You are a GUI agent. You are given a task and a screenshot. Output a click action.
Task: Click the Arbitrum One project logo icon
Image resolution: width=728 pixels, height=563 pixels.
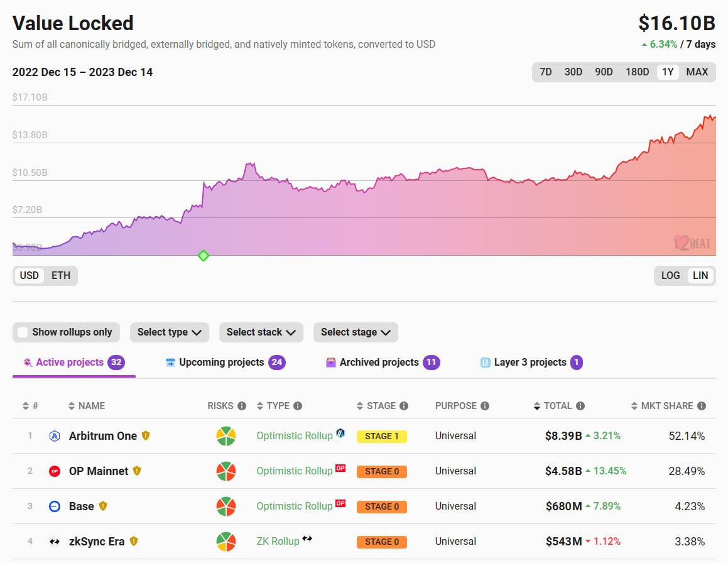click(x=55, y=435)
